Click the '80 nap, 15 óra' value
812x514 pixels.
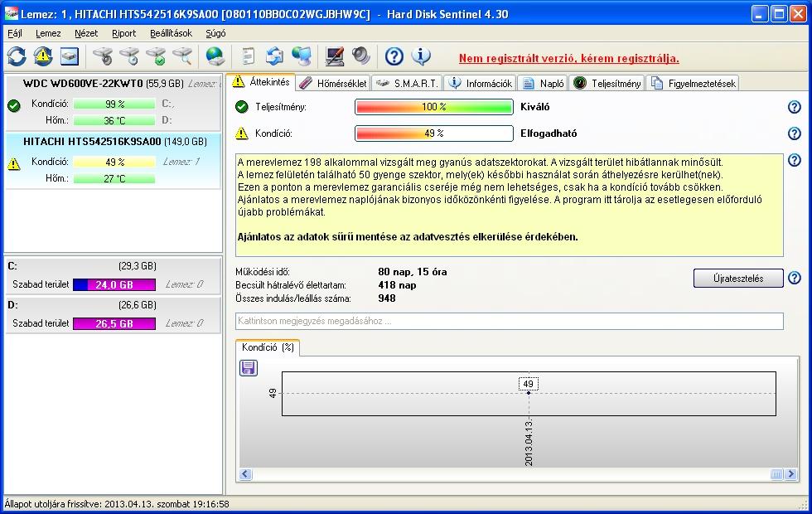coord(413,272)
